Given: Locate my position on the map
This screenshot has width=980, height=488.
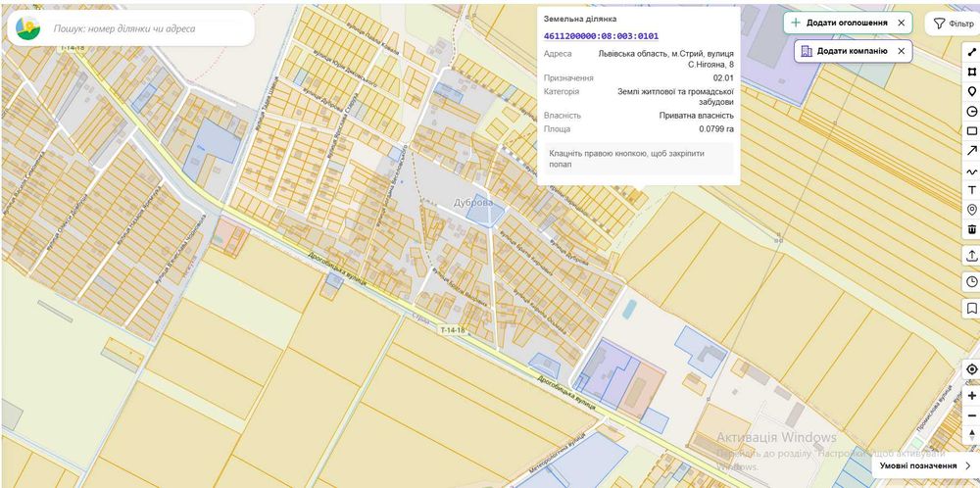Looking at the screenshot, I should point(971,369).
